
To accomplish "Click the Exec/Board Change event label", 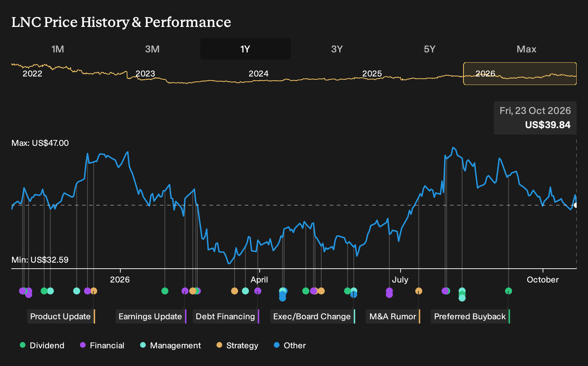I will tap(312, 316).
